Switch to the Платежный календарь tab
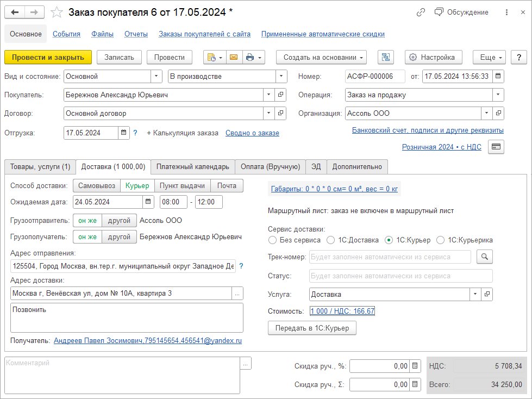 (x=192, y=166)
